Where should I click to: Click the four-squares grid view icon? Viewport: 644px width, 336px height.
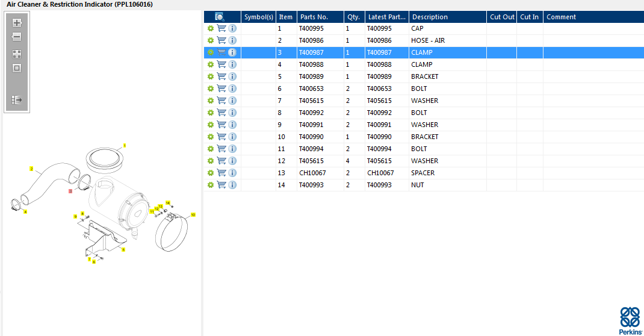[17, 54]
